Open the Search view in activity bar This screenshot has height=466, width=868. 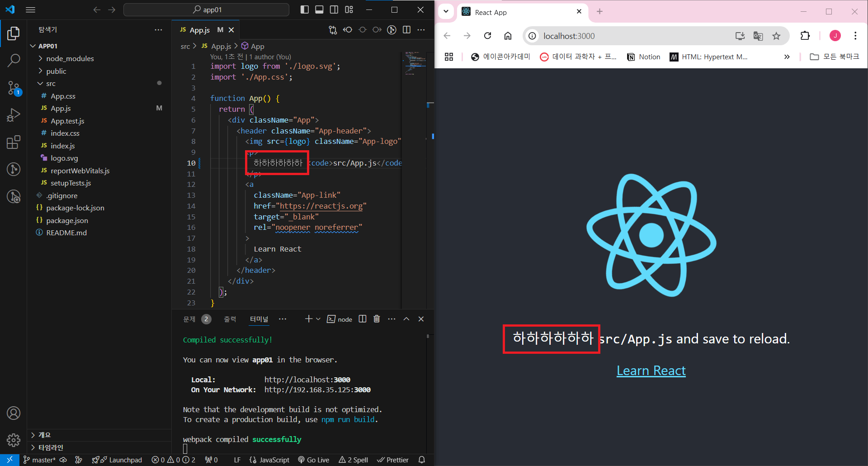14,60
